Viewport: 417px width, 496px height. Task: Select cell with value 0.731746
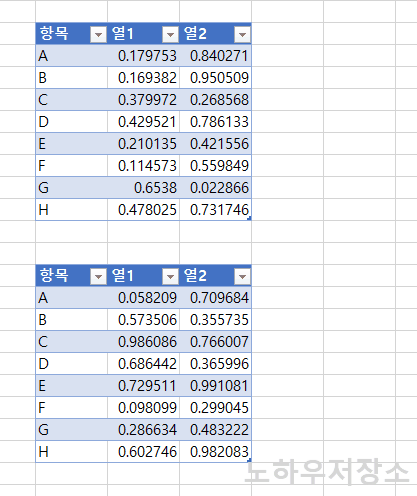[x=216, y=210]
